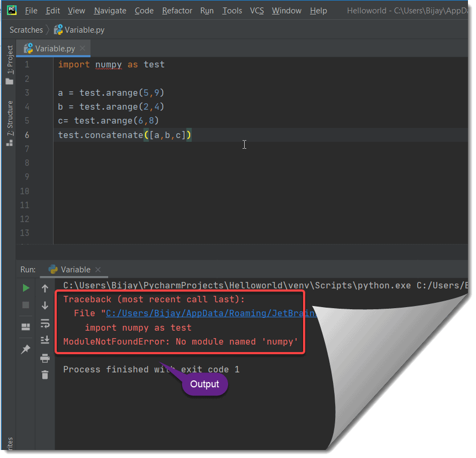Open the Structure tool window
This screenshot has height=458, width=476.
coord(10,118)
